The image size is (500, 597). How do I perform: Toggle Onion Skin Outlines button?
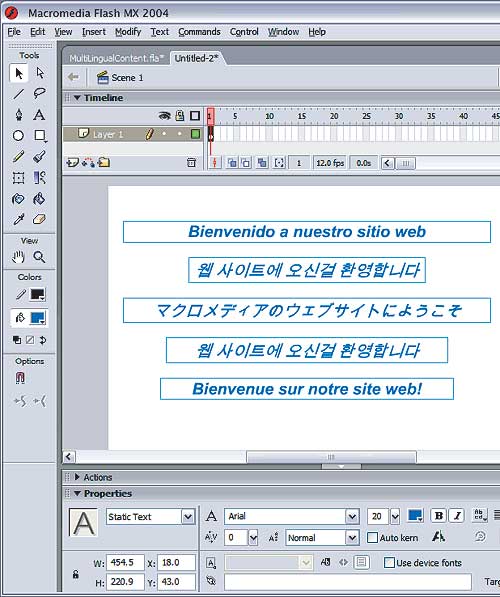point(246,163)
